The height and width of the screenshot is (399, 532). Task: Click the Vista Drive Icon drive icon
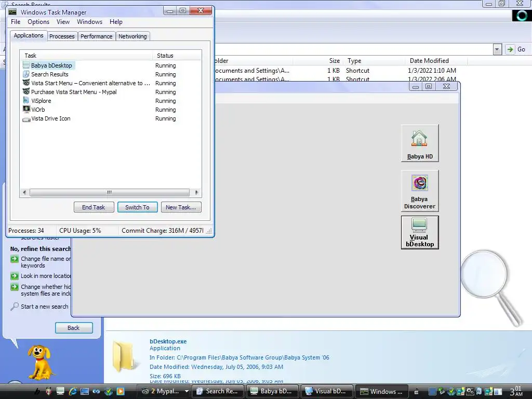click(26, 119)
